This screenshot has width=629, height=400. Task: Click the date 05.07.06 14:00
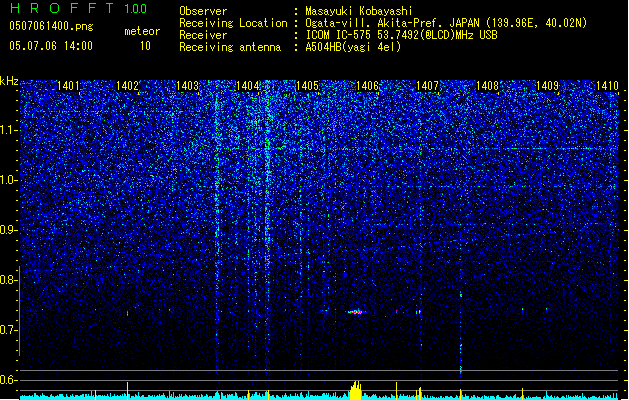click(51, 46)
